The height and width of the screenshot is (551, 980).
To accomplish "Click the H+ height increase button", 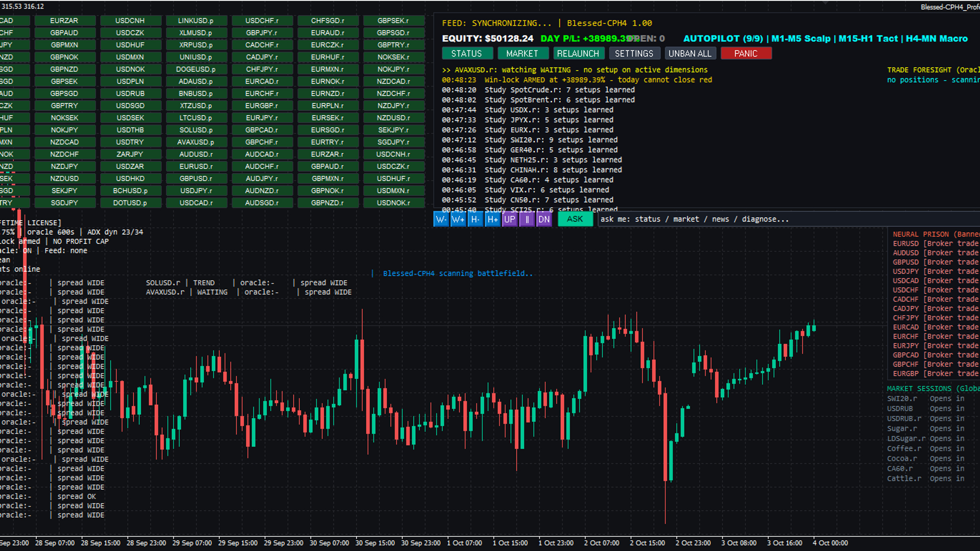I will pos(493,219).
